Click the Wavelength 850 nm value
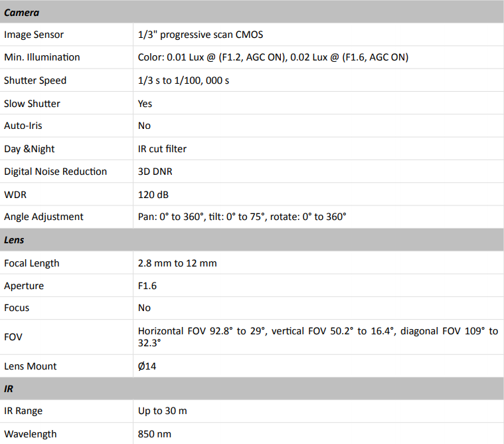504x444 pixels. point(154,434)
